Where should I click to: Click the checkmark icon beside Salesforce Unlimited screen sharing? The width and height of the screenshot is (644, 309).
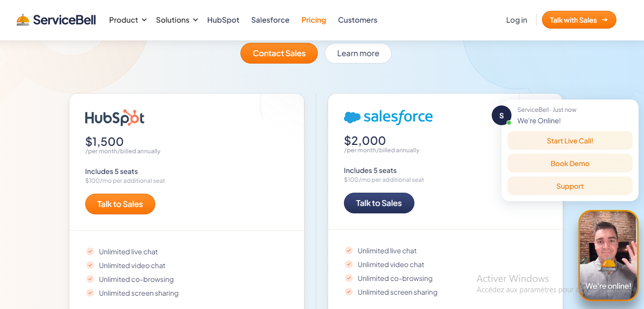(x=349, y=292)
